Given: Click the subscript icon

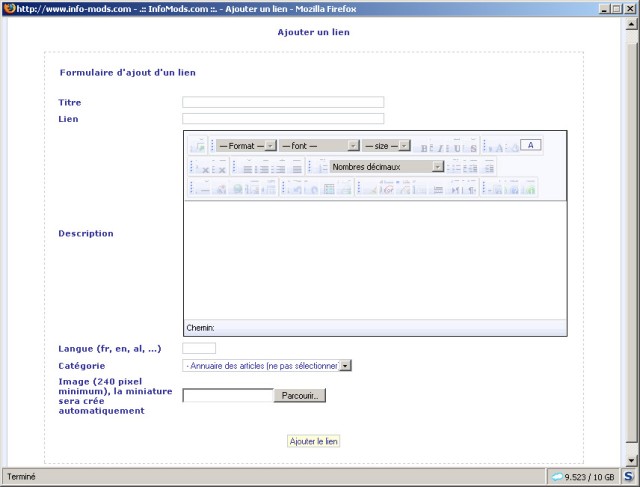Looking at the screenshot, I should tap(206, 169).
